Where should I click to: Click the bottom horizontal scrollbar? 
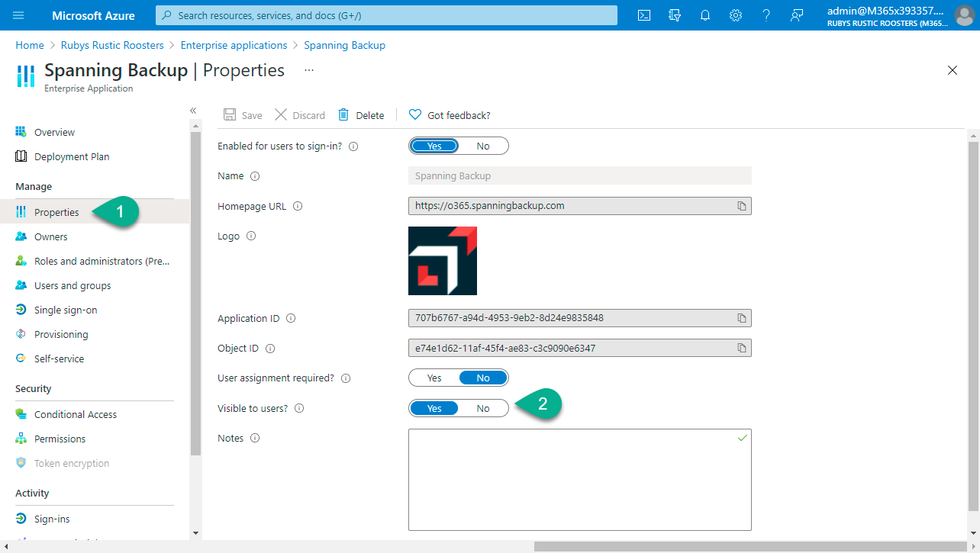[x=752, y=546]
